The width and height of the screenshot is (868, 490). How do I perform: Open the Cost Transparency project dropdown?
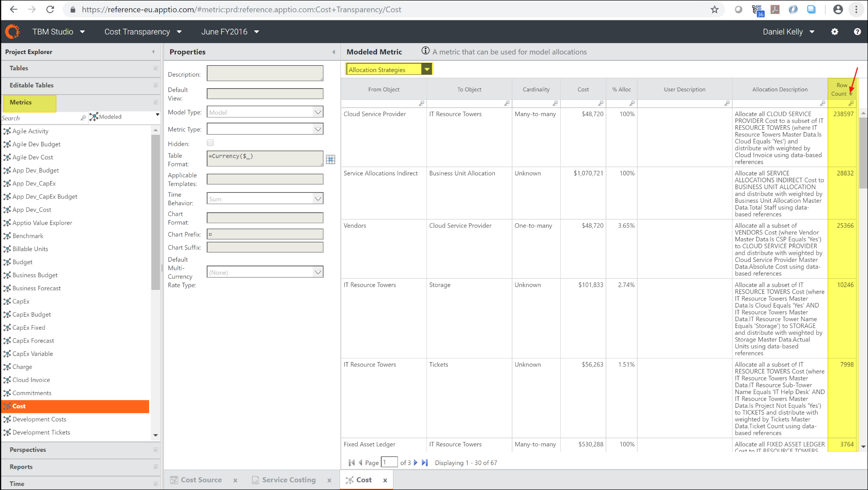143,32
